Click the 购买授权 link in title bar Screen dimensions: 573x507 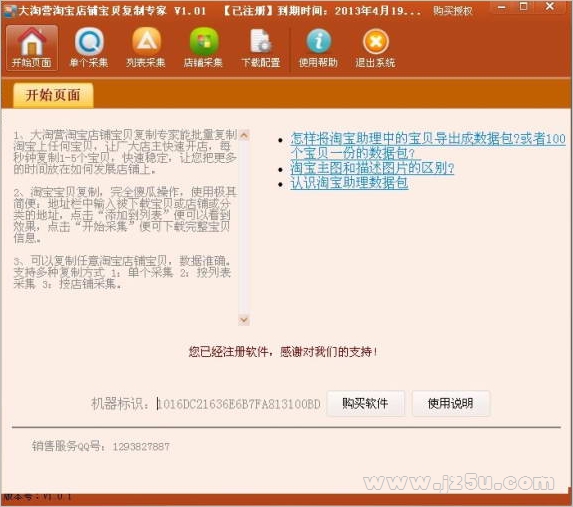pos(453,11)
